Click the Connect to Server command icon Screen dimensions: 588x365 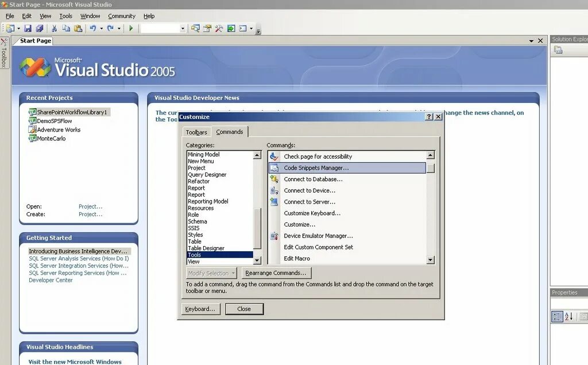(274, 202)
